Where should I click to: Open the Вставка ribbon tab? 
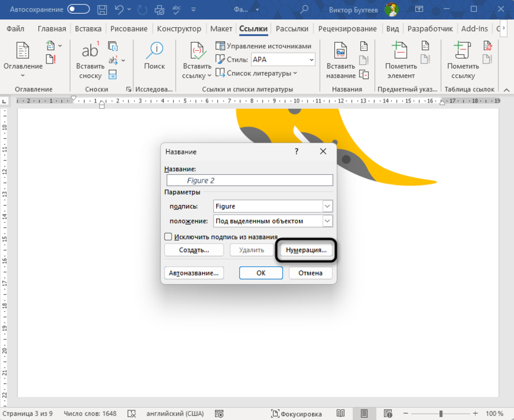pyautogui.click(x=88, y=28)
